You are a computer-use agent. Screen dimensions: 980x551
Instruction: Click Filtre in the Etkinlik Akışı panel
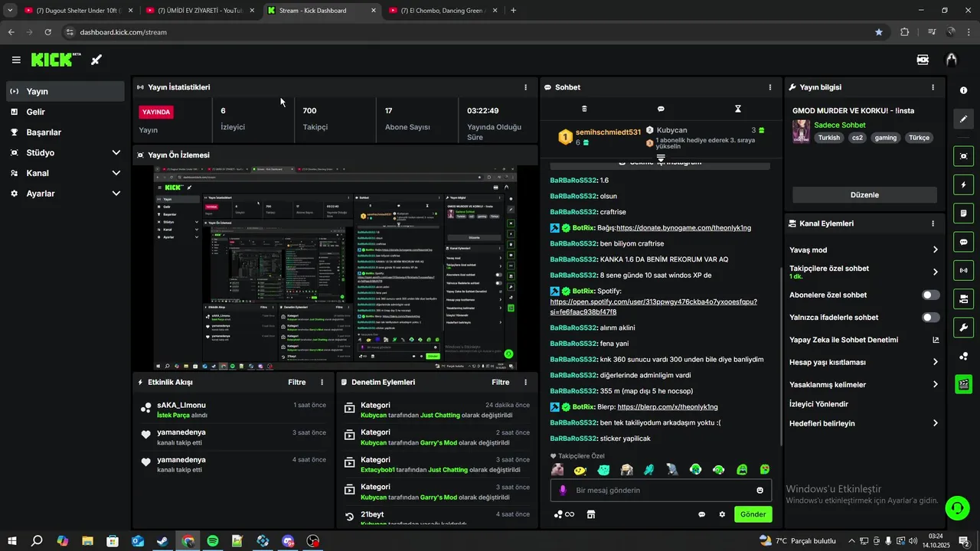pos(297,382)
